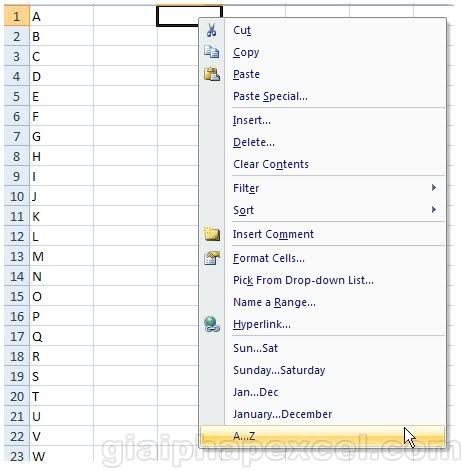Expand the Sort submenu arrow
The height and width of the screenshot is (471, 462).
(x=434, y=210)
